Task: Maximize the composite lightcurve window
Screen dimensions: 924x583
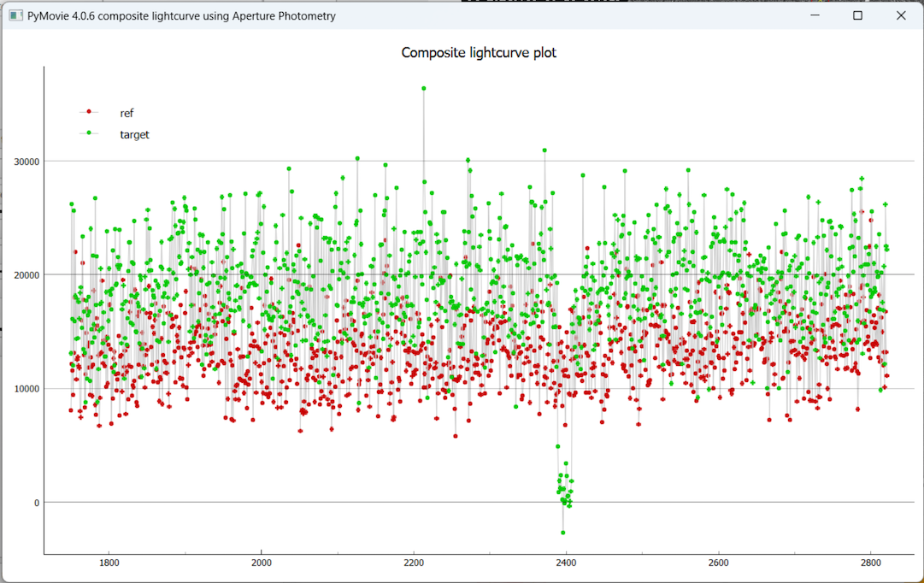Action: 857,15
